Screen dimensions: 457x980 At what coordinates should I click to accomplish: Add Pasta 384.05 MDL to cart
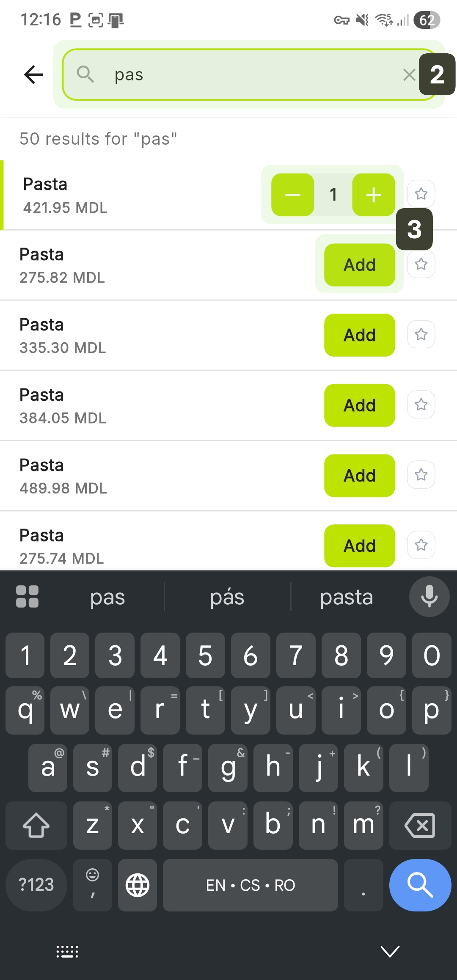click(359, 405)
